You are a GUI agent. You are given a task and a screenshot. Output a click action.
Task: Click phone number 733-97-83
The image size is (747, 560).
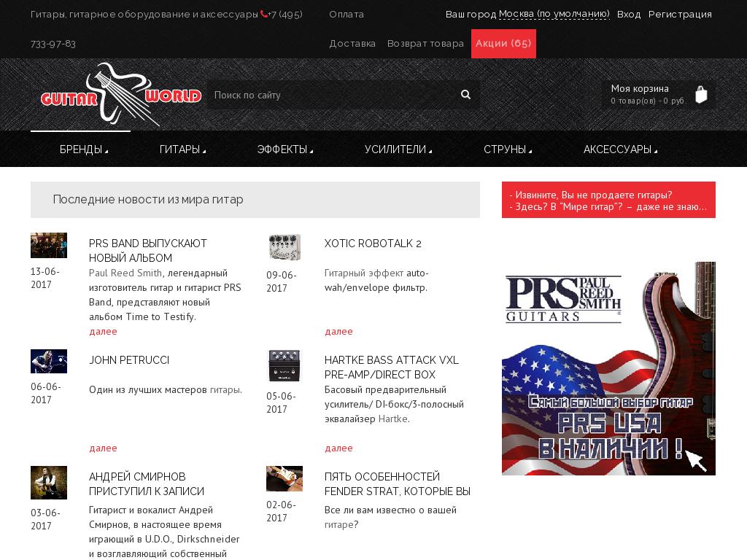[53, 44]
